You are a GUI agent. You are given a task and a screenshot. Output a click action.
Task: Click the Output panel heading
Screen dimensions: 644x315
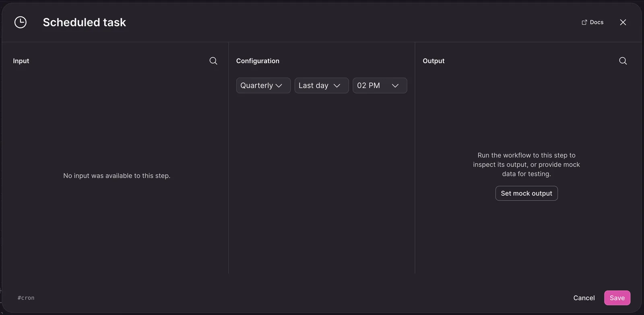coord(433,61)
